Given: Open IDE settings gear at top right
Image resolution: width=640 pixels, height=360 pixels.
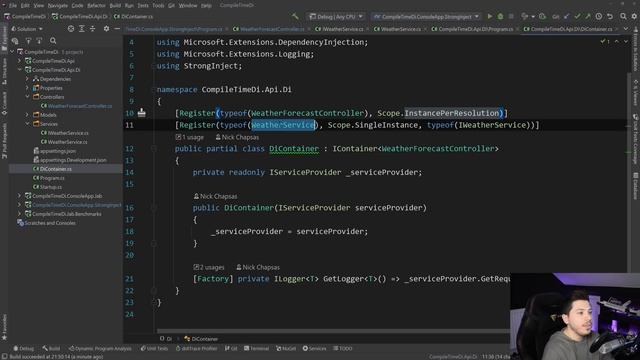Looking at the screenshot, I should (634, 16).
